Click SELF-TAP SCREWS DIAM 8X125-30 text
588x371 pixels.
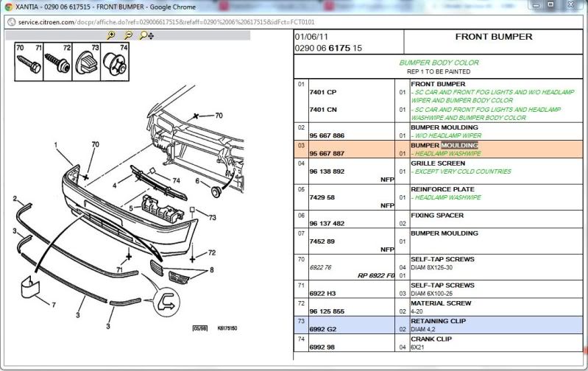(442, 264)
